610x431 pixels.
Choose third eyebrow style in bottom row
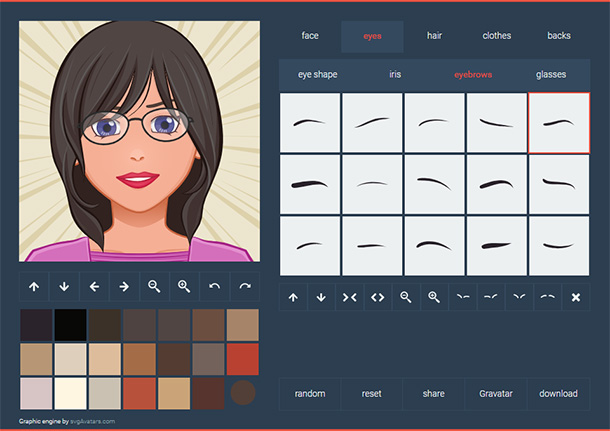coord(435,246)
